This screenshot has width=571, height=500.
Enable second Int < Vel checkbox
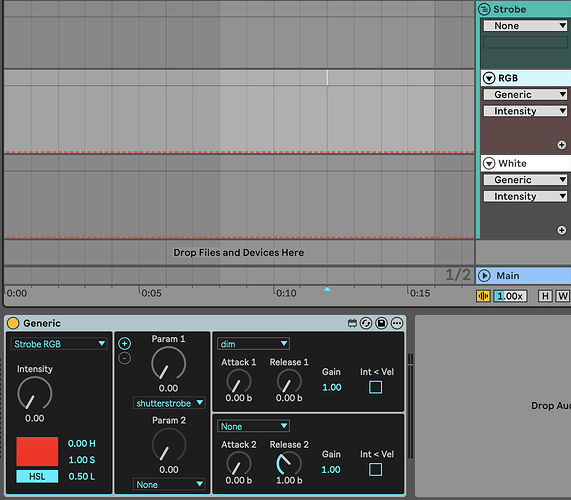pos(375,469)
